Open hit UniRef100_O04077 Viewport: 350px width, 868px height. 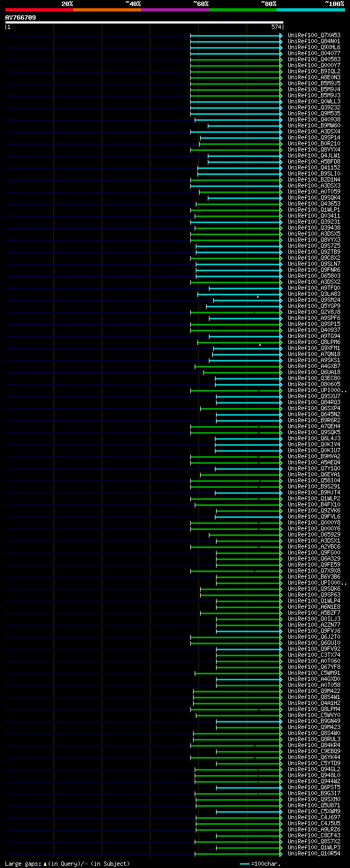point(314,53)
